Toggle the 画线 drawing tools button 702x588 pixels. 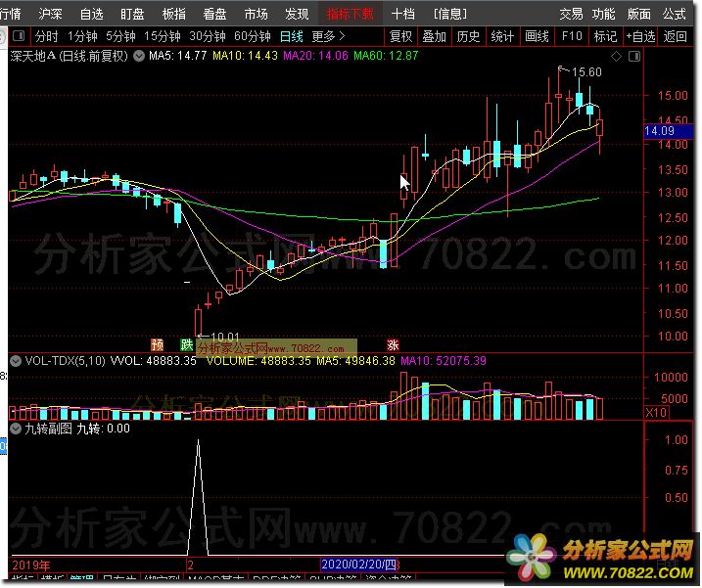click(x=537, y=36)
